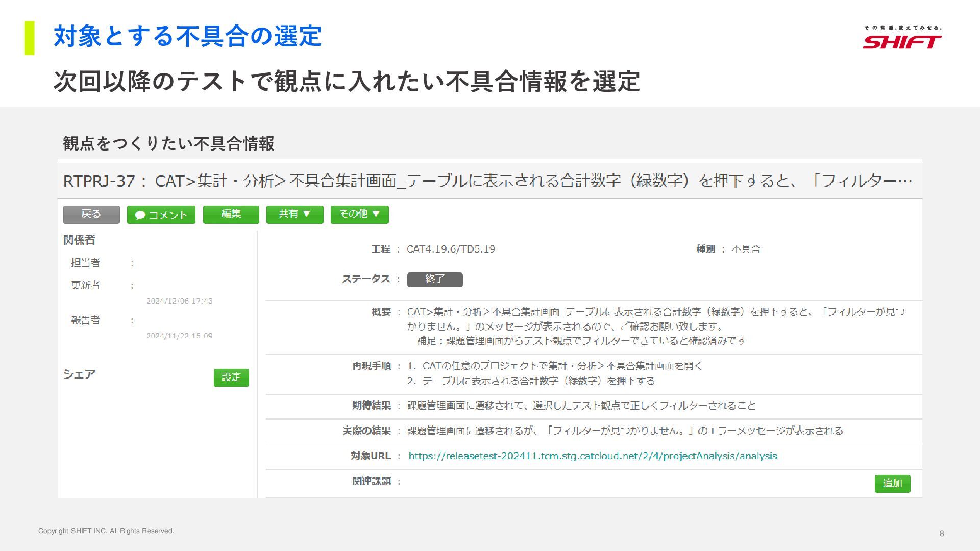This screenshot has width=980, height=551.
Task: Click the 更新者 timestamp 2024/12/06 17:43
Action: coord(179,301)
